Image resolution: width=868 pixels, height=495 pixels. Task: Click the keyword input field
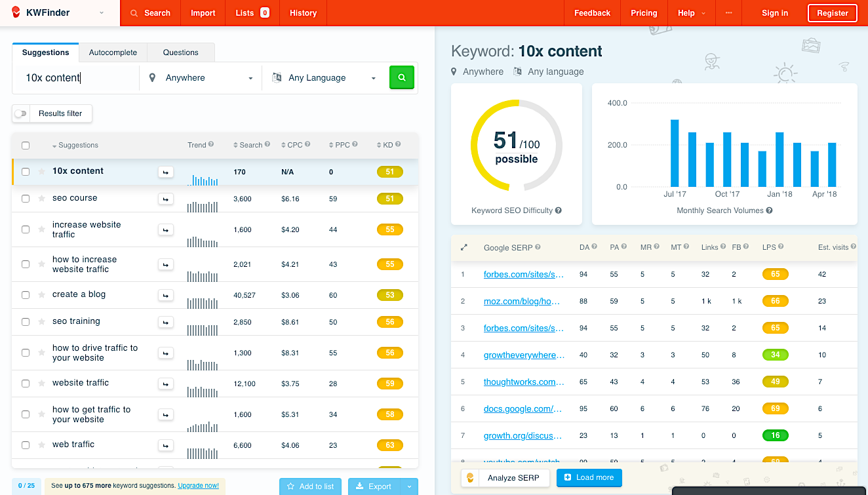(77, 77)
